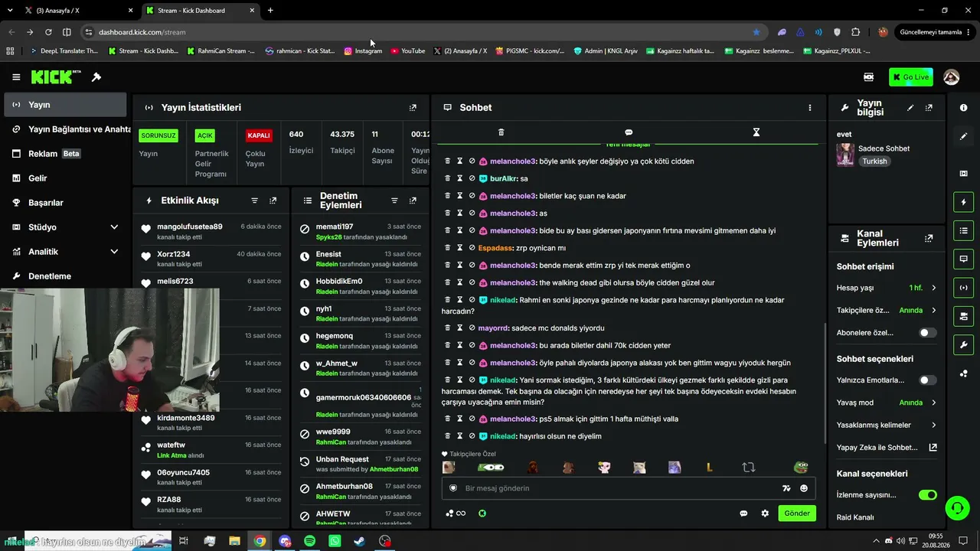Image resolution: width=980 pixels, height=551 pixels.
Task: Select the trash tab in Sohbet panel
Action: 501,132
